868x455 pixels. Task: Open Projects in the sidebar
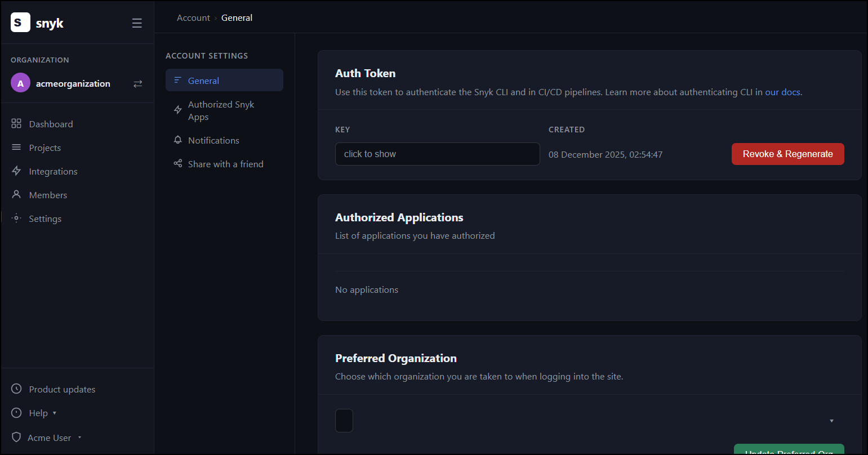coord(44,148)
